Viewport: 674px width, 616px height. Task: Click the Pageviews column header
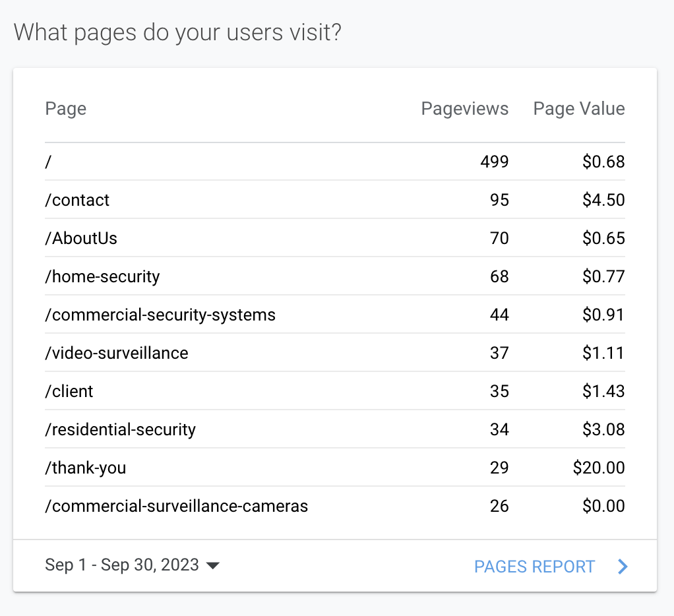(465, 108)
